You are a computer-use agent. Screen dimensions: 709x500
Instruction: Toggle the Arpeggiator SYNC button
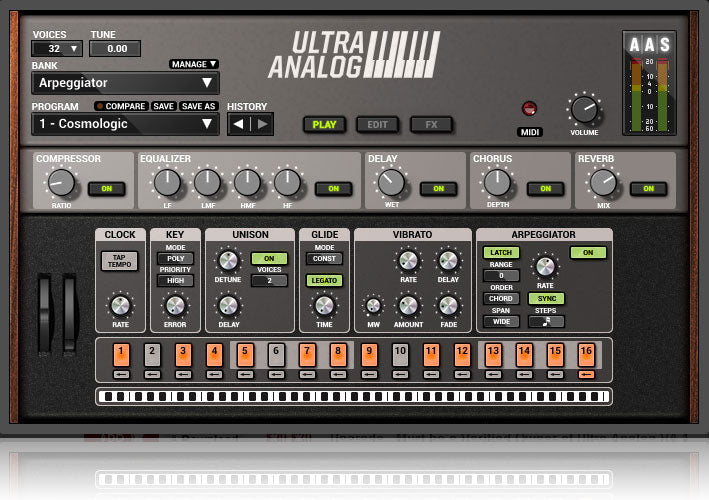[x=547, y=299]
